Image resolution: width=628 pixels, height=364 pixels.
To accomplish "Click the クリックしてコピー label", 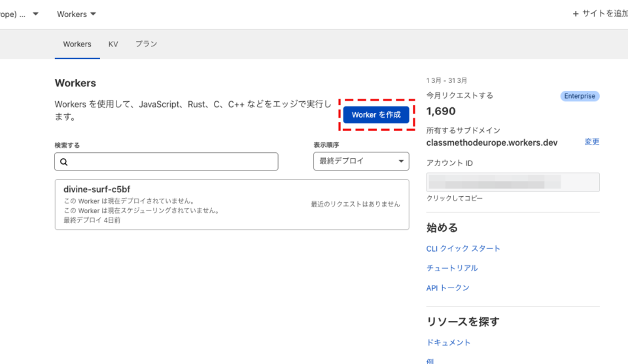I will tap(455, 199).
